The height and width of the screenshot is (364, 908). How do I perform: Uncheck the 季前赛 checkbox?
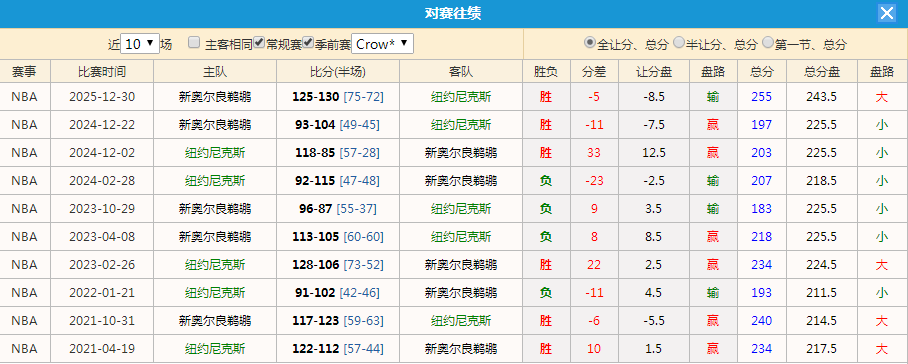(x=309, y=42)
